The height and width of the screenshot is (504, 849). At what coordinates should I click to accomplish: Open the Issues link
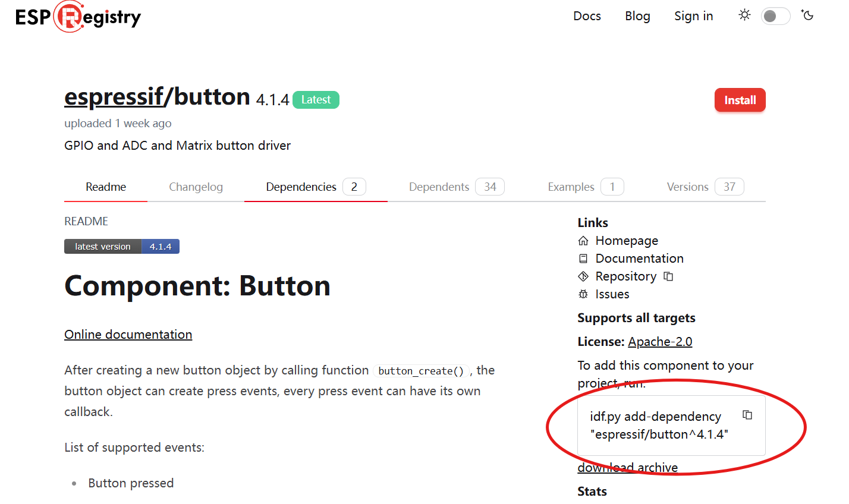[x=612, y=294]
